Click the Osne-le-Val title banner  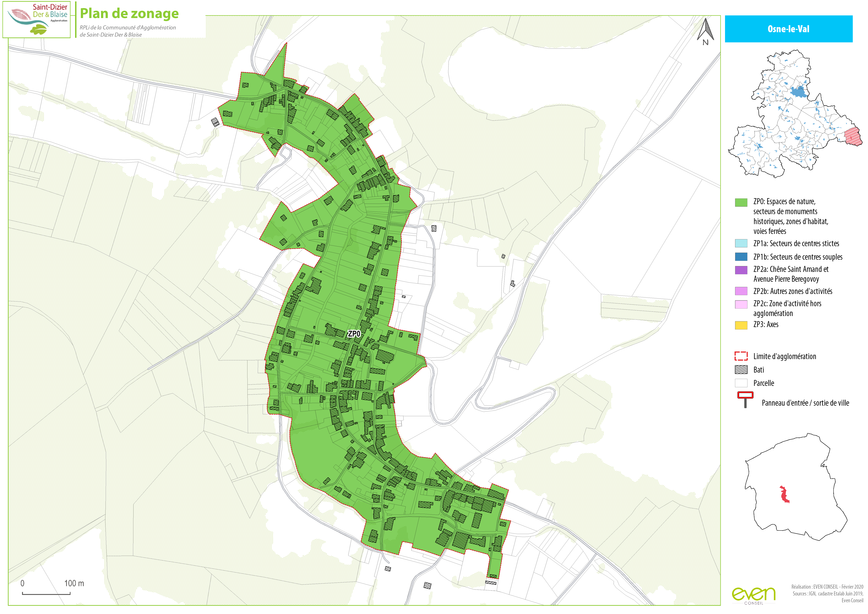coord(789,29)
